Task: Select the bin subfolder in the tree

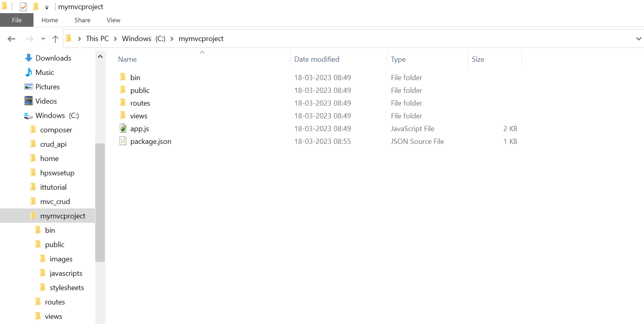Action: point(50,230)
